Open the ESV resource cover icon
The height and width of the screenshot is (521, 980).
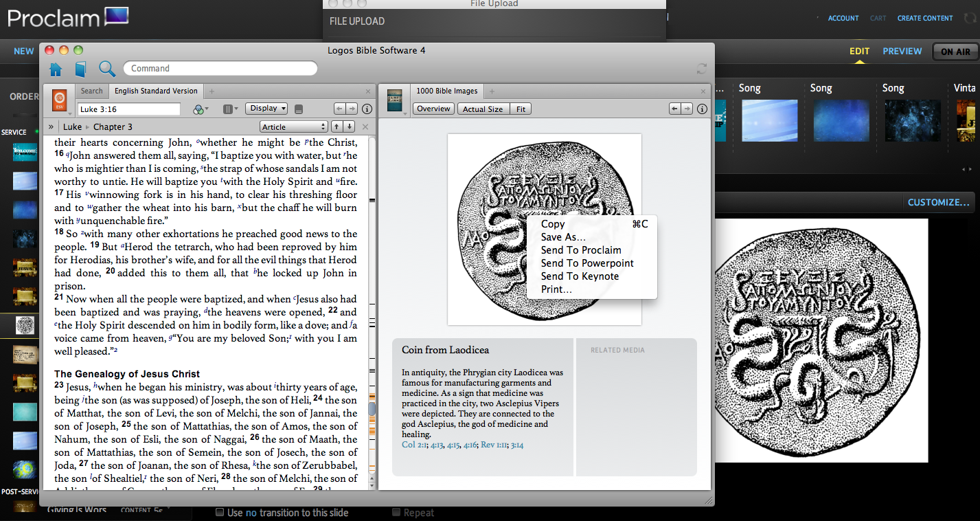(60, 101)
